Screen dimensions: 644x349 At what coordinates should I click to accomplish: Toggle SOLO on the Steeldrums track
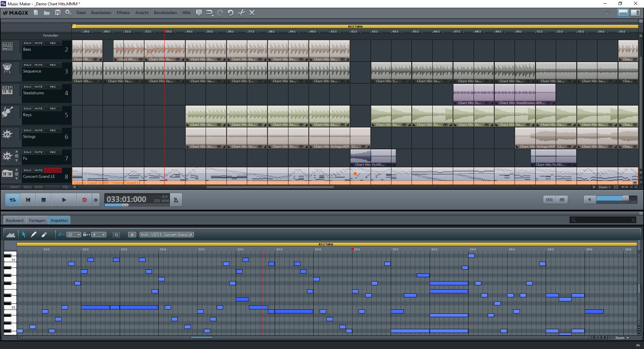coord(28,87)
